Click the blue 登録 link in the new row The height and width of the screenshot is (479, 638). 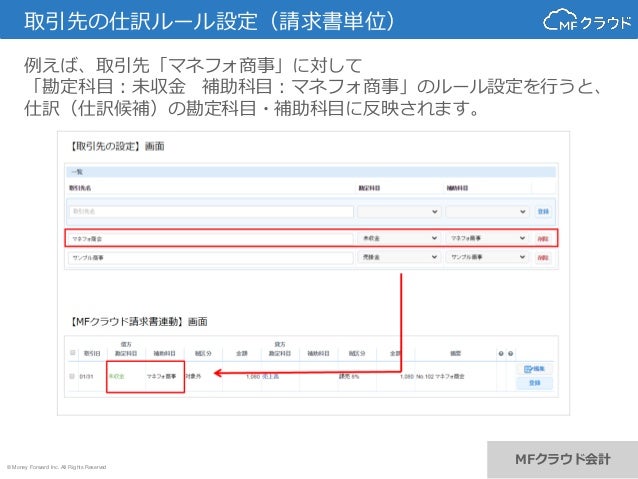[x=543, y=212]
